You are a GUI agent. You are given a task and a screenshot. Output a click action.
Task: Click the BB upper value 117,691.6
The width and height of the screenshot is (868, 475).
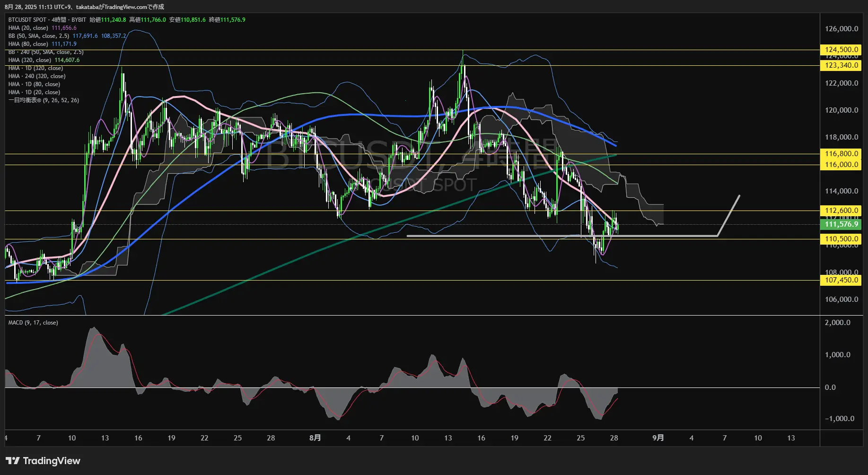[85, 36]
